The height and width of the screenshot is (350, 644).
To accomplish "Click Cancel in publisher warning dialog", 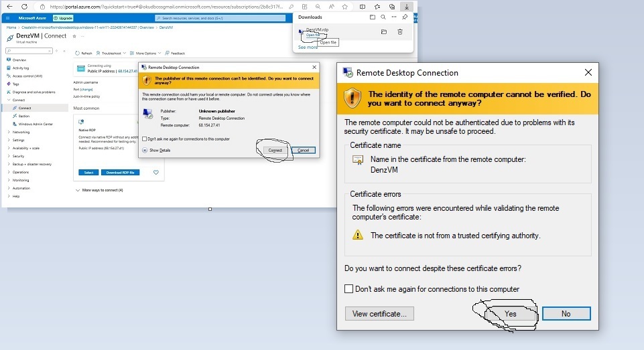I will (303, 150).
